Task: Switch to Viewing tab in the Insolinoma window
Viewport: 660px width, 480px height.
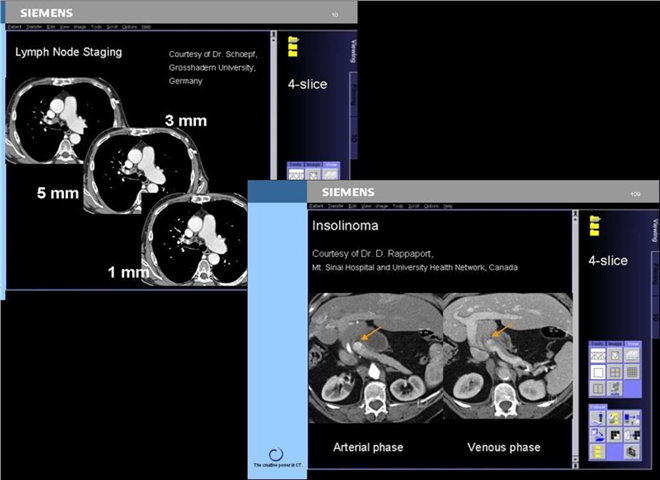Action: click(653, 231)
